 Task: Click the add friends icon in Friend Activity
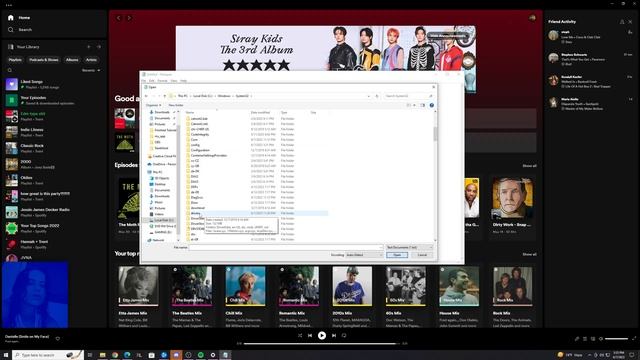click(x=622, y=22)
